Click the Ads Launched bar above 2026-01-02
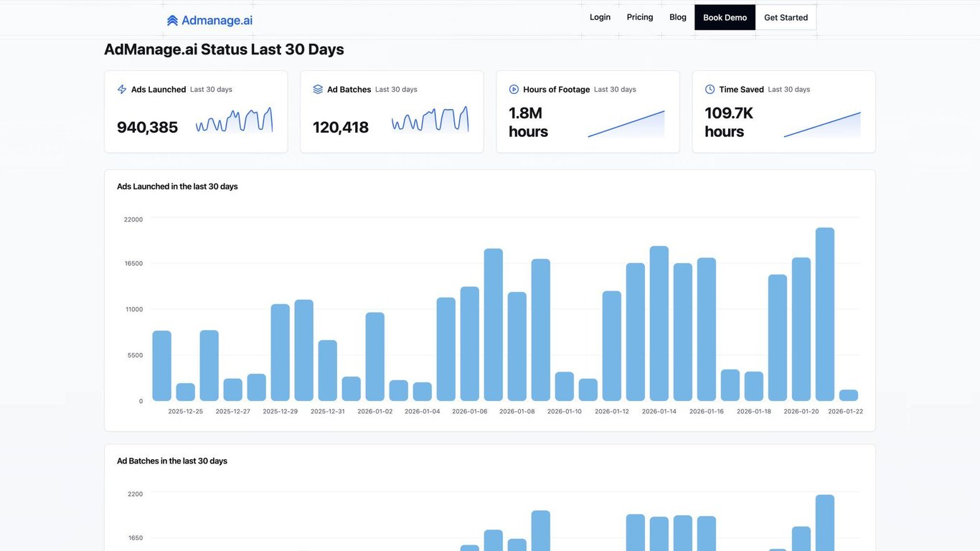 coord(374,357)
